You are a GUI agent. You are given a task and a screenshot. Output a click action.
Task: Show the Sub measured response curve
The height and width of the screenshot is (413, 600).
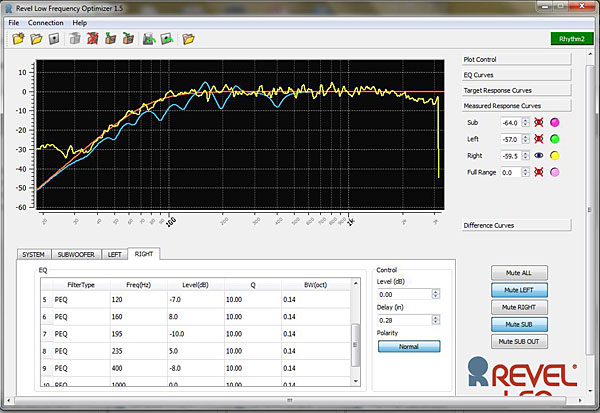(537, 122)
